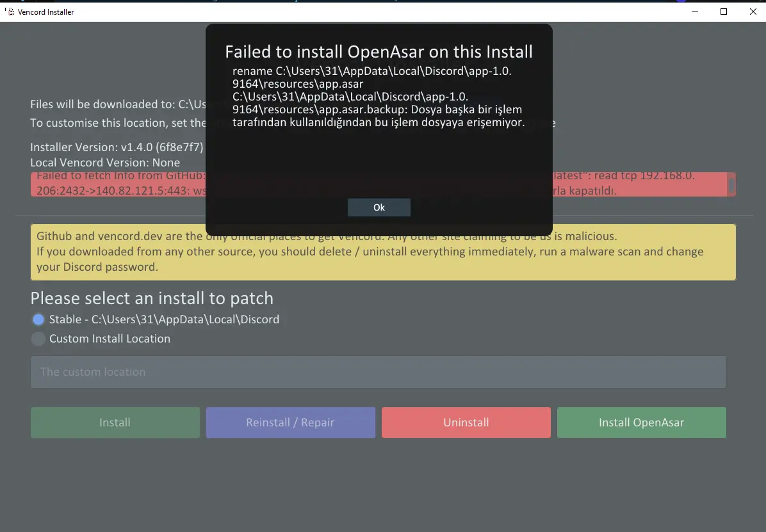Close the Vencord Installer window
Image resolution: width=766 pixels, height=532 pixels.
pyautogui.click(x=753, y=12)
